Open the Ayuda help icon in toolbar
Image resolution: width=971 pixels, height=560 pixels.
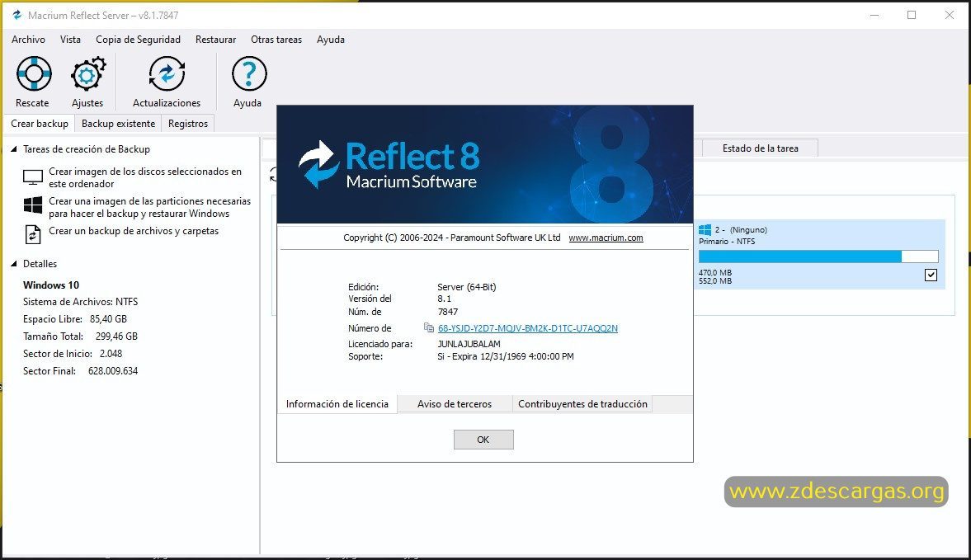(248, 82)
